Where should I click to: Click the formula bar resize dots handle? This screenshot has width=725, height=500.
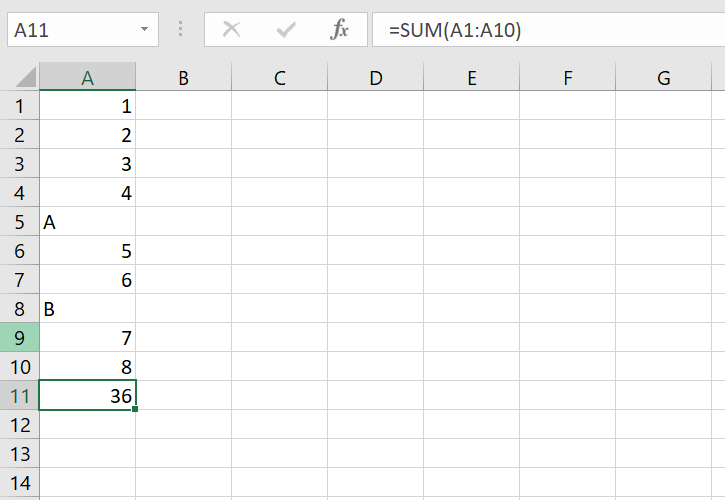181,29
